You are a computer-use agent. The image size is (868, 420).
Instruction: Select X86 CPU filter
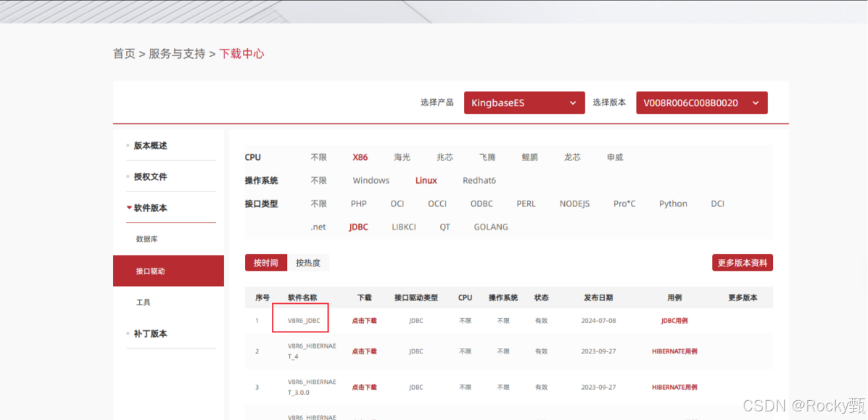coord(360,157)
